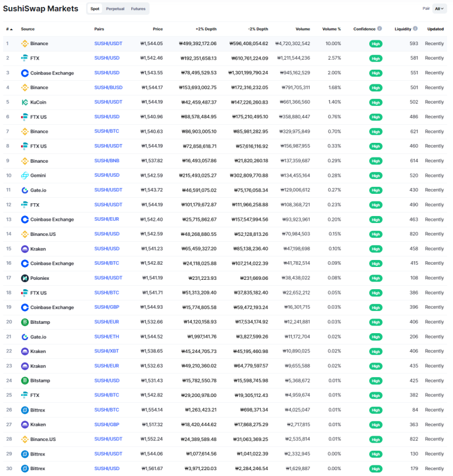Viewport: 453px width, 476px height.
Task: Click the Gate.io logo in row 21
Action: (x=25, y=337)
